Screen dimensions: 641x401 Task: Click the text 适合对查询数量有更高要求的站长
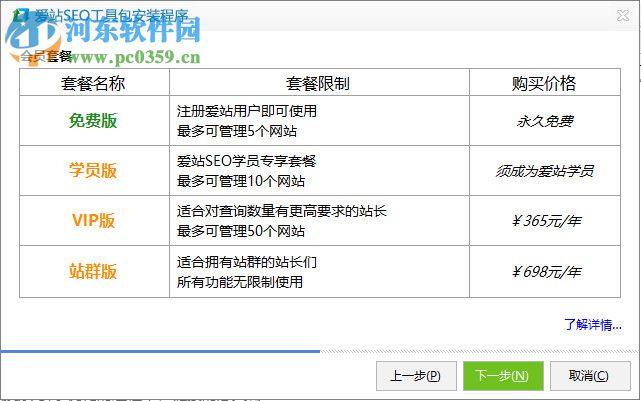282,211
